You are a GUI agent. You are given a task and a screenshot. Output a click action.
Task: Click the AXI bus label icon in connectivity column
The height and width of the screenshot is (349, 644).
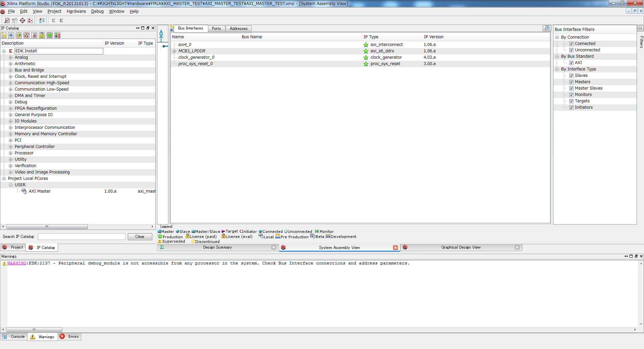coord(161,36)
